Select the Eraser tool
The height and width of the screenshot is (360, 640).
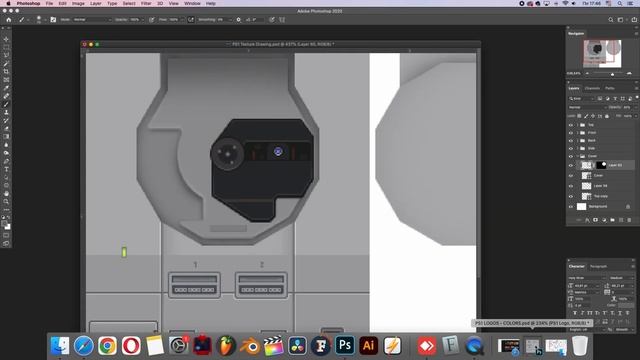click(x=6, y=129)
